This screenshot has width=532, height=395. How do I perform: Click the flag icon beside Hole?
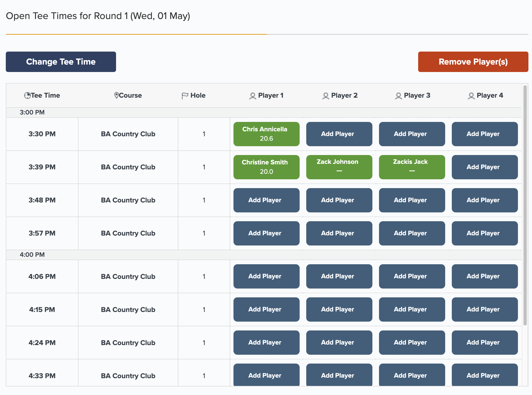(185, 96)
